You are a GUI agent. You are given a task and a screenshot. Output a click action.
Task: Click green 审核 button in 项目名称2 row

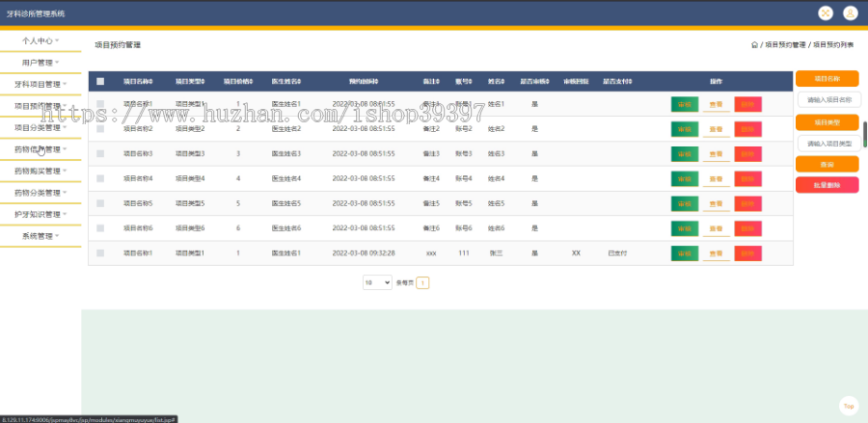(x=685, y=129)
